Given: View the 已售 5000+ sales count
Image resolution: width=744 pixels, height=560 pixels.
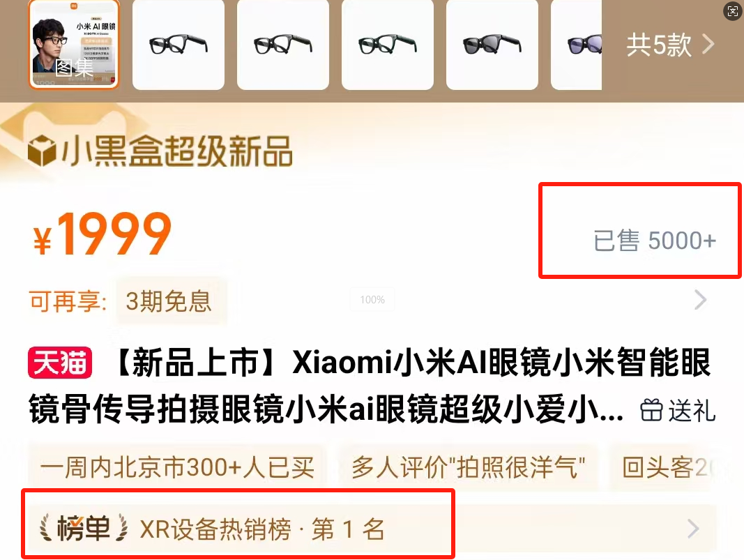Looking at the screenshot, I should click(654, 240).
